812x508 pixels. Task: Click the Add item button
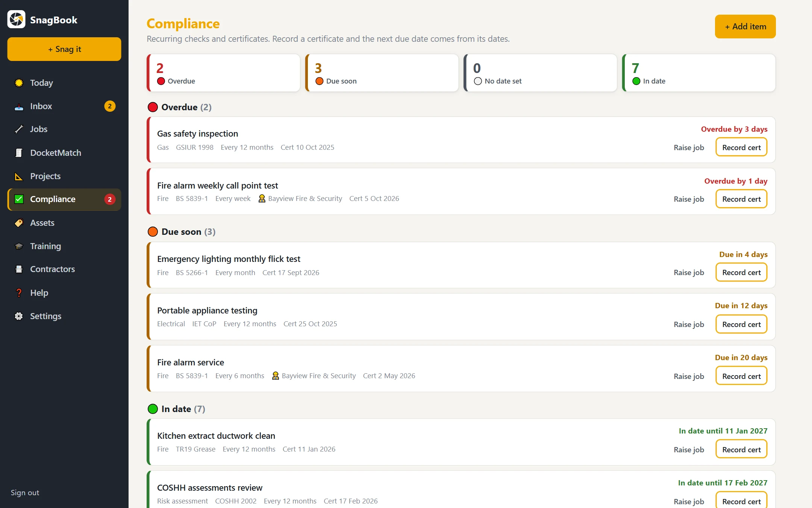[745, 26]
